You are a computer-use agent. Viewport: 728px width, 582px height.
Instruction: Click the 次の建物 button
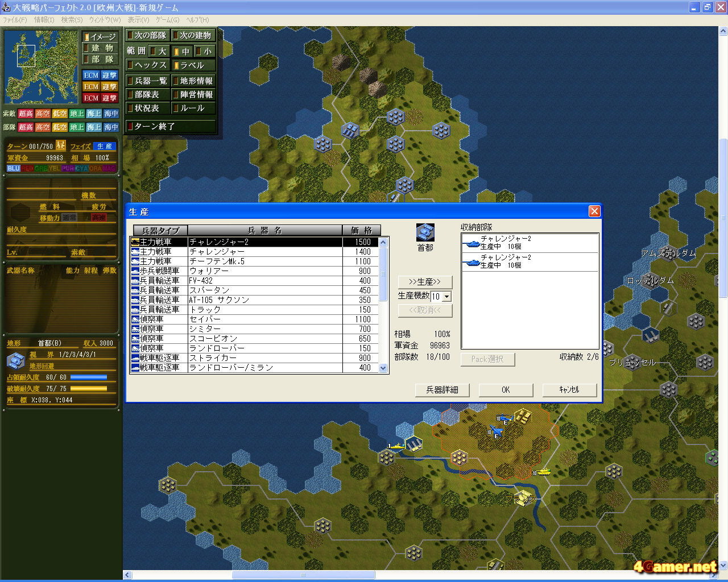click(193, 35)
